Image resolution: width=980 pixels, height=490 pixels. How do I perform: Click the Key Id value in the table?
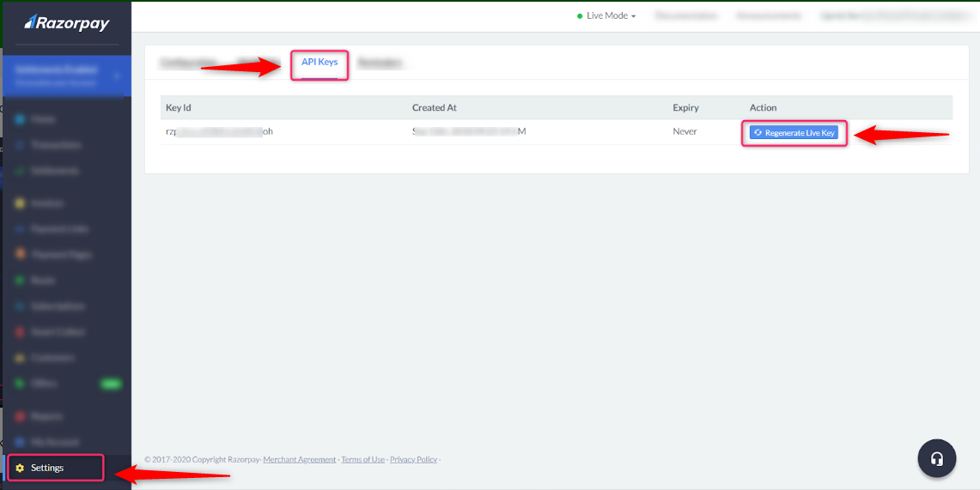click(219, 131)
